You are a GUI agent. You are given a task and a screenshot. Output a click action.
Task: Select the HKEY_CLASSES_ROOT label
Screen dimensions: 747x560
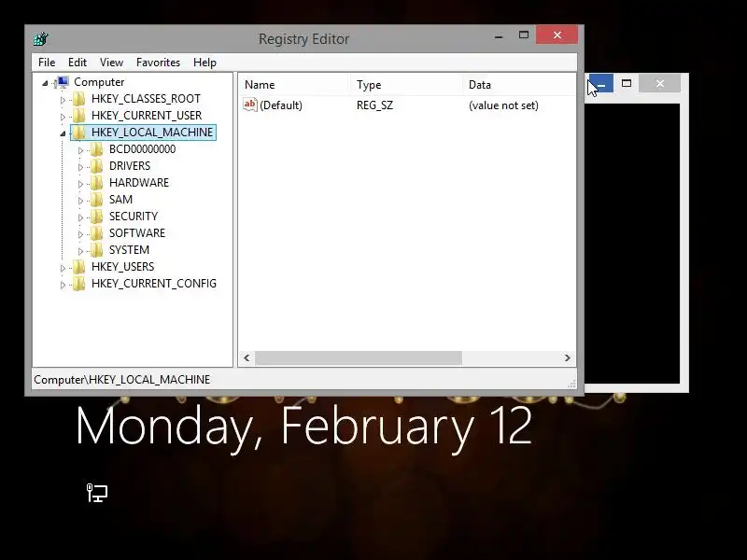coord(146,99)
